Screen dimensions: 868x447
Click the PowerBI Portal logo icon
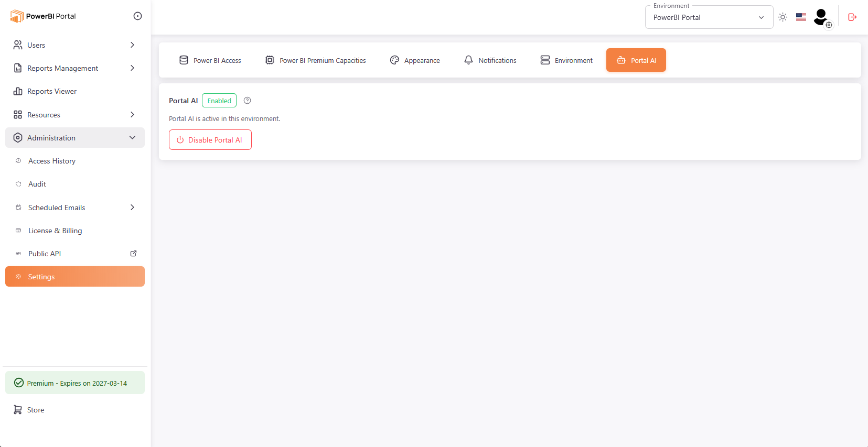pos(17,16)
